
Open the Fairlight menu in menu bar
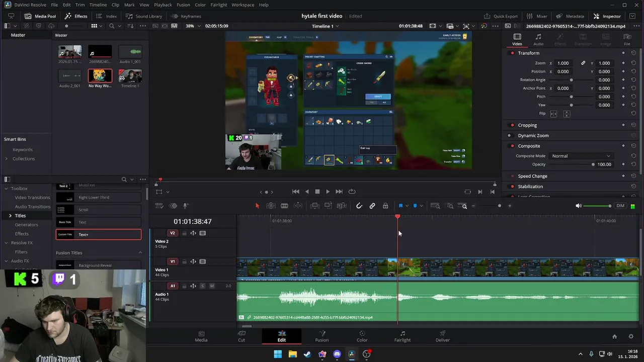point(219,5)
